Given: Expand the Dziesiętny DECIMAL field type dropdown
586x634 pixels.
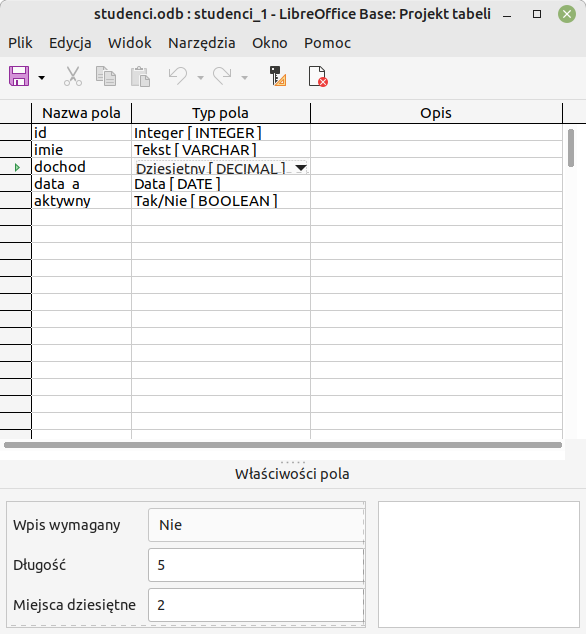Looking at the screenshot, I should click(301, 167).
